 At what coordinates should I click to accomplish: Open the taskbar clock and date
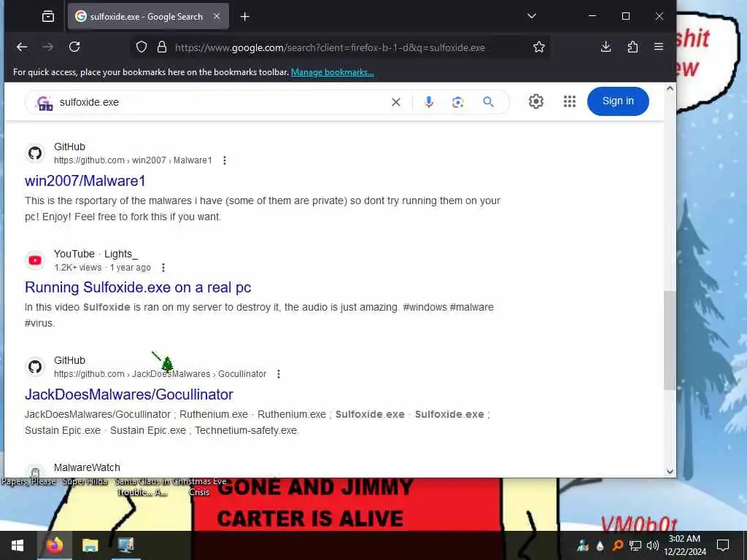coord(684,545)
